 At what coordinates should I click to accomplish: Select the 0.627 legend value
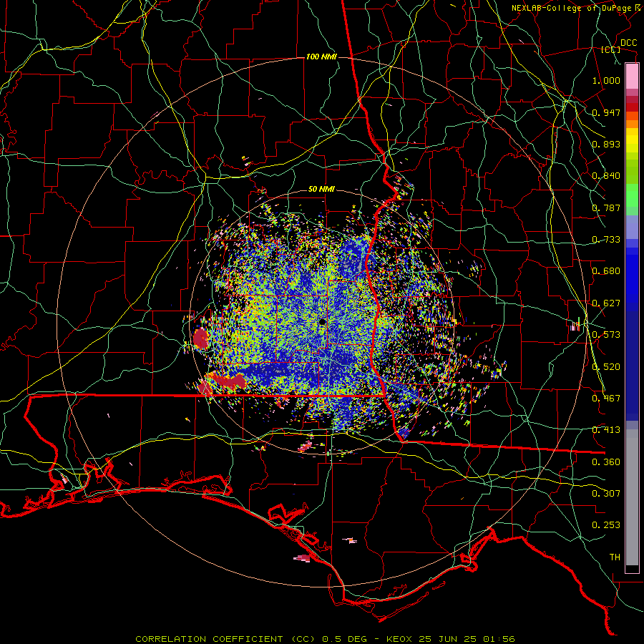tap(606, 303)
